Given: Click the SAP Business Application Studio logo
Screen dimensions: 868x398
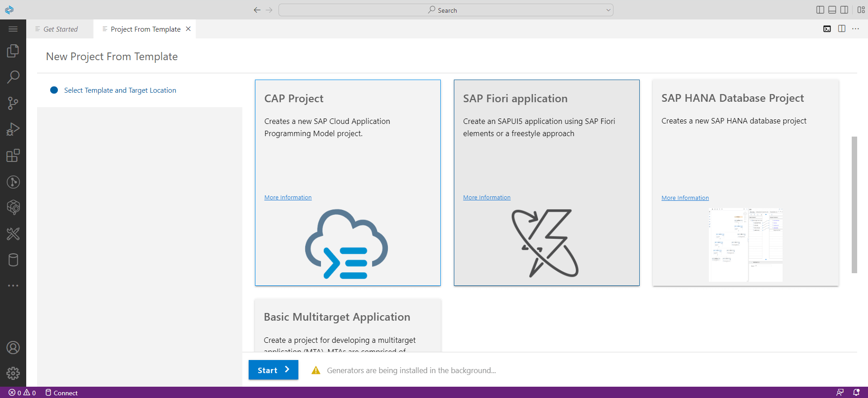Looking at the screenshot, I should tap(9, 9).
